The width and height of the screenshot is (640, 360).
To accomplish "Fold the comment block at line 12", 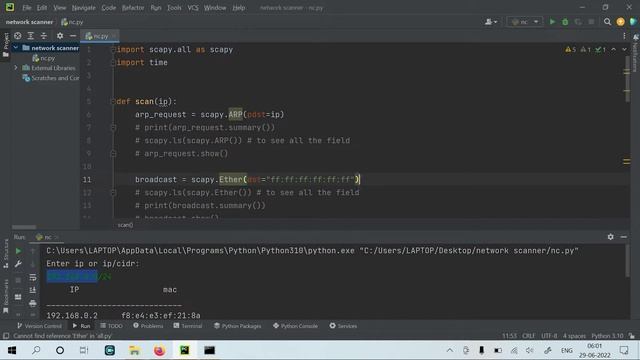I will coord(113,192).
